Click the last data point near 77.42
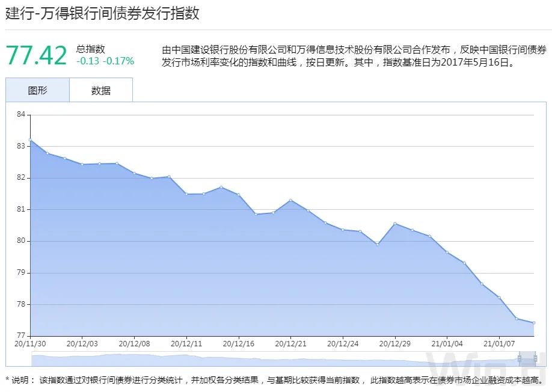The image size is (552, 392). click(x=534, y=323)
